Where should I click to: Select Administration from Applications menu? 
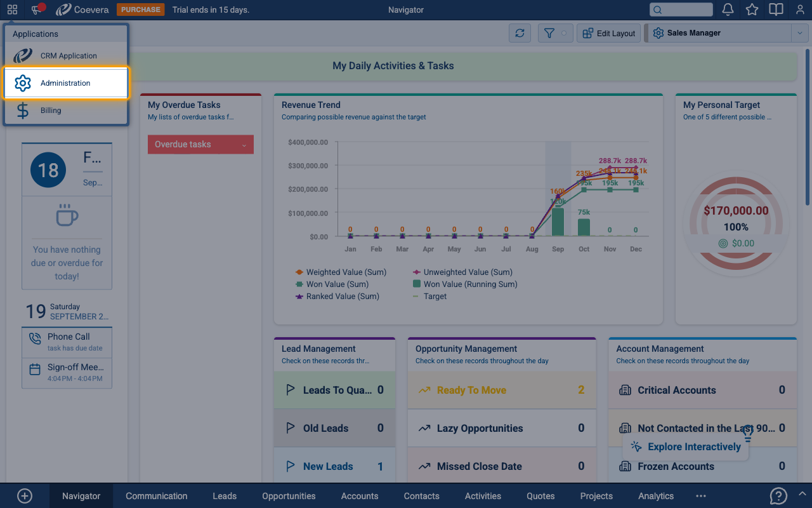66,83
